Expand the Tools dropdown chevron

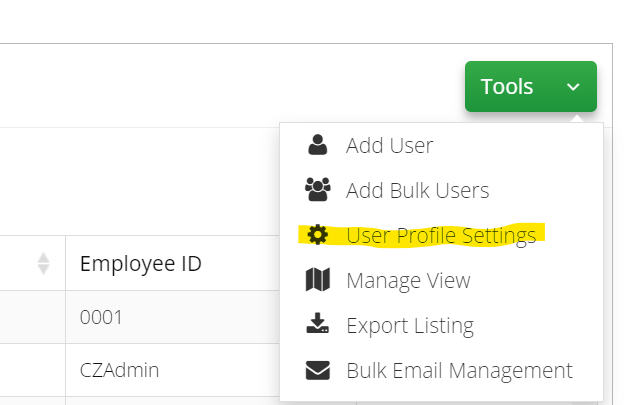tap(573, 87)
